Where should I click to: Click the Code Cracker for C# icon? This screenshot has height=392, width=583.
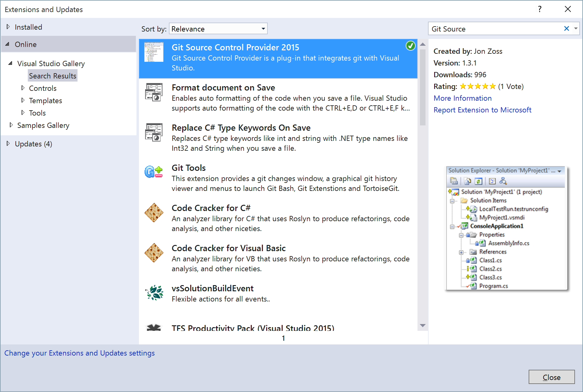pos(154,213)
